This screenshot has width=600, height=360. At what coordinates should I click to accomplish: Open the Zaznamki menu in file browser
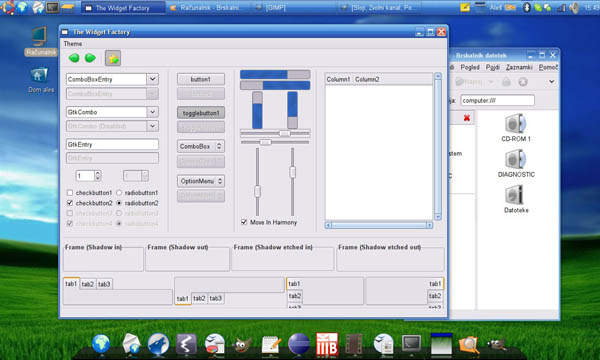(519, 67)
